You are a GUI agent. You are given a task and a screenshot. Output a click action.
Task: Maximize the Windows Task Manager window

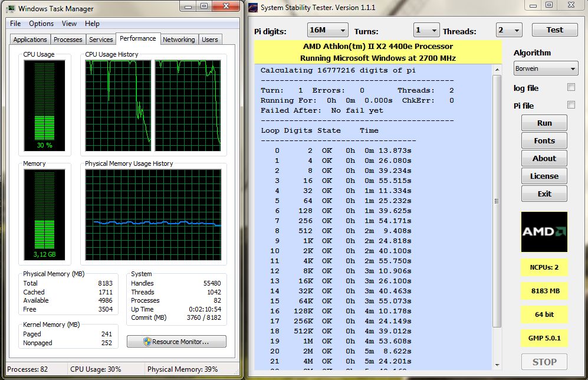click(204, 6)
